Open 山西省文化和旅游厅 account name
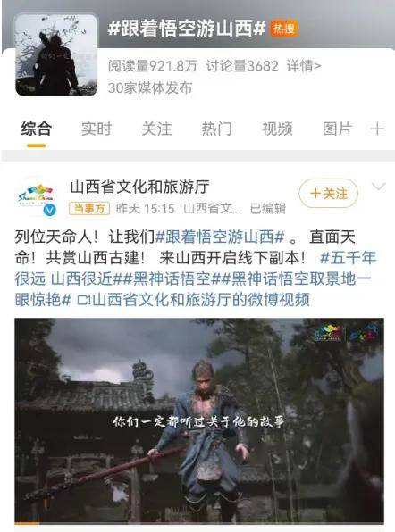The image size is (395, 532). point(139,187)
